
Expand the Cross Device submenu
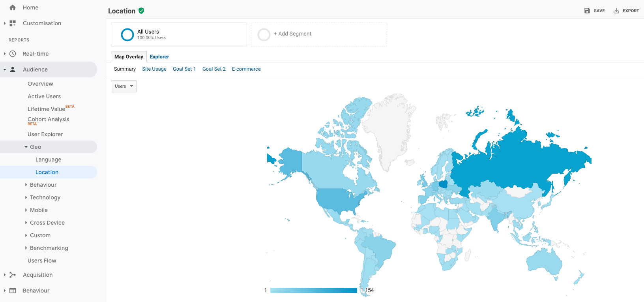pos(26,223)
